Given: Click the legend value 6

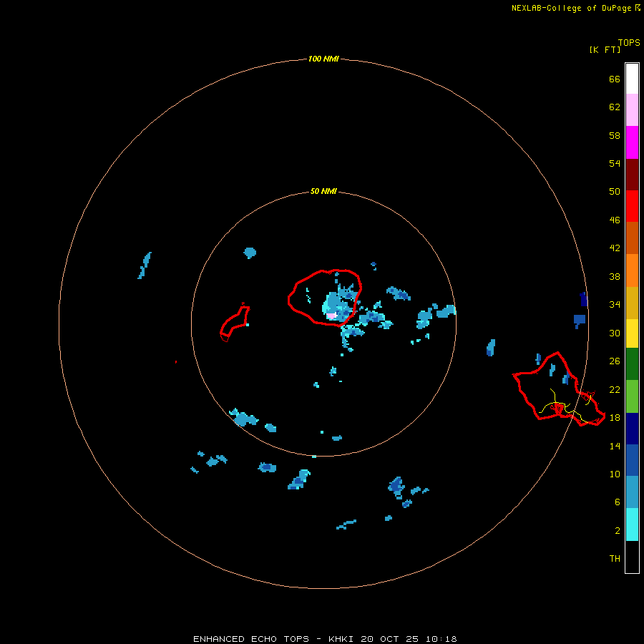Looking at the screenshot, I should click(618, 502).
